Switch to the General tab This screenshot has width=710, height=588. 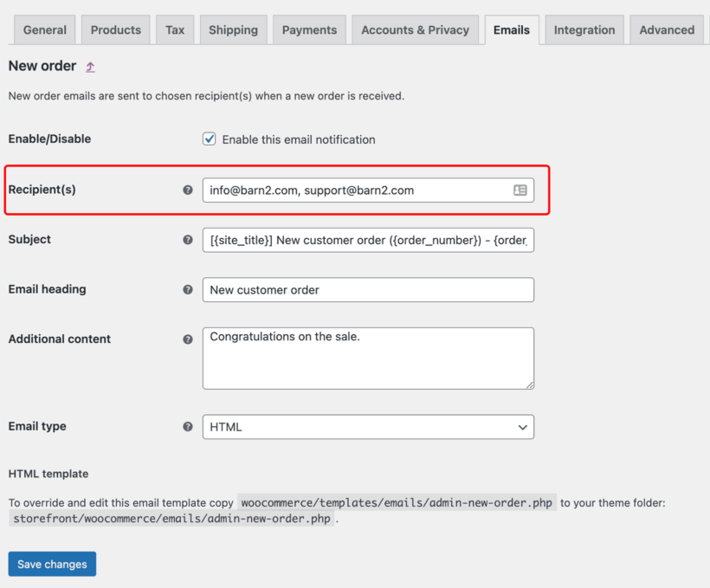[x=44, y=29]
